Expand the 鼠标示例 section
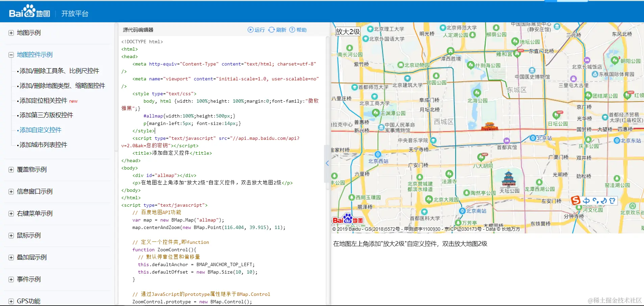The image size is (644, 306). click(x=11, y=235)
